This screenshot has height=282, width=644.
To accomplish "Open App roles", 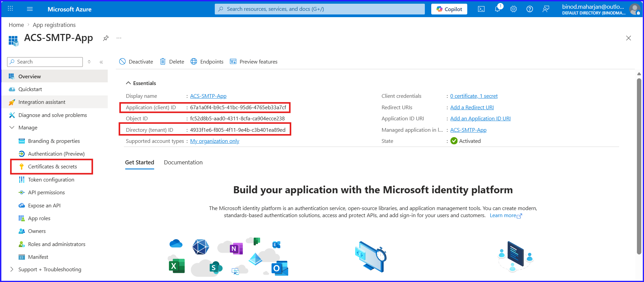I will [39, 218].
